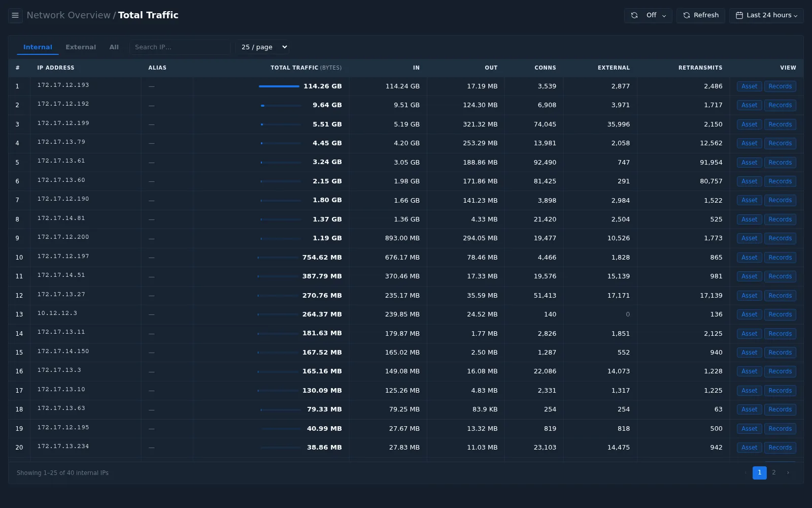Click the 91,954 retransmits value
The image size is (812, 508).
click(x=711, y=163)
